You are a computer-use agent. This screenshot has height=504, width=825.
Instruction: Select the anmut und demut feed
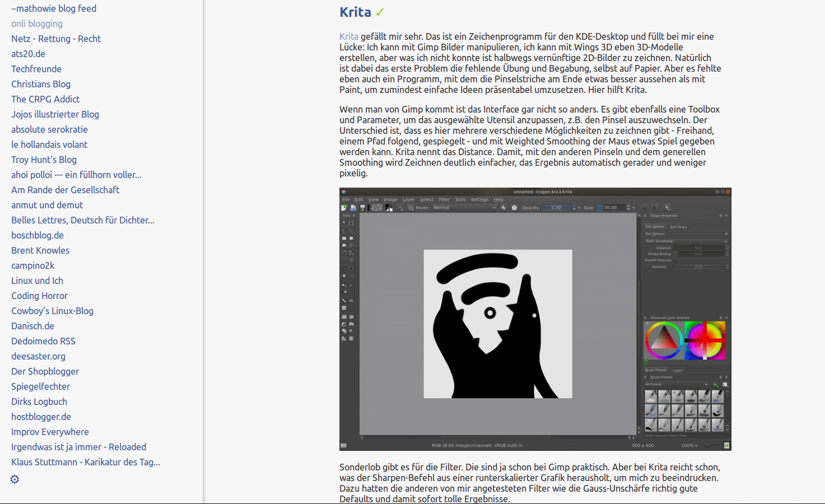point(47,205)
